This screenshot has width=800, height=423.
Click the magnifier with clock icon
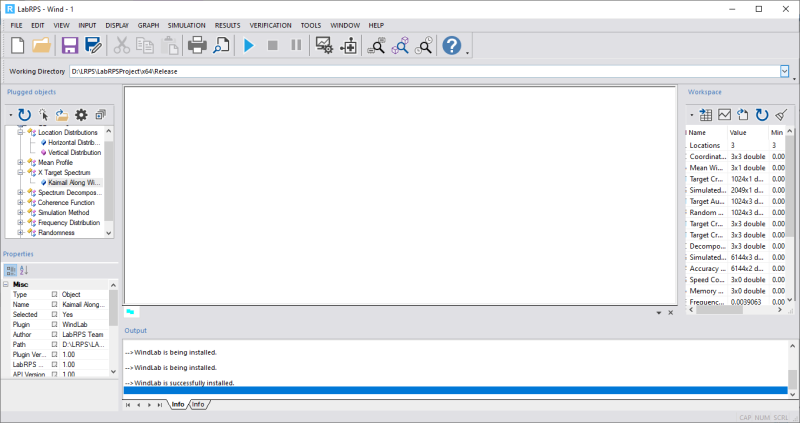[x=424, y=45]
